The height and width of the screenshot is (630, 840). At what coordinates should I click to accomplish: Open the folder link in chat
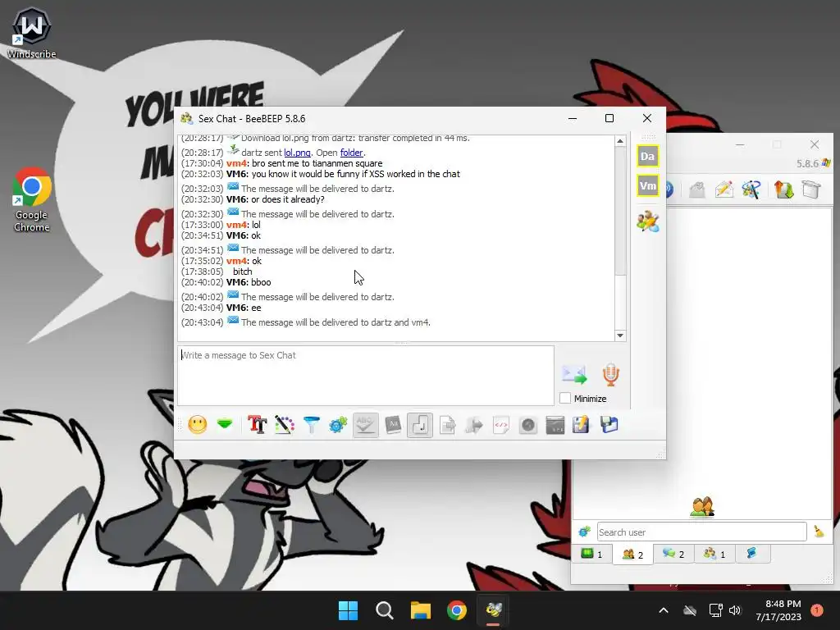351,153
